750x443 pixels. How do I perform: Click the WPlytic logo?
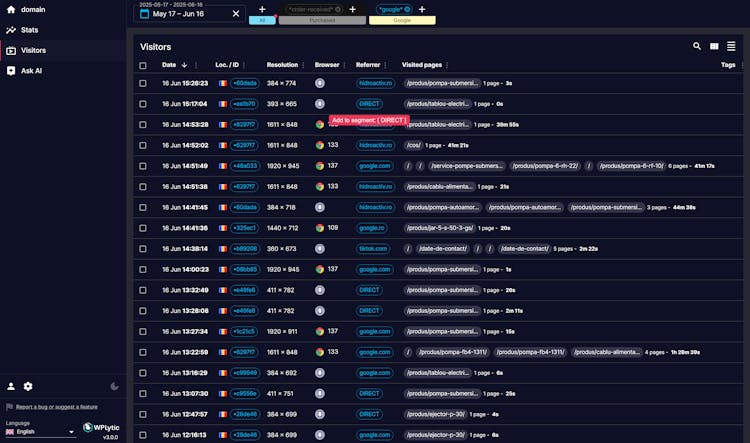coord(101,428)
